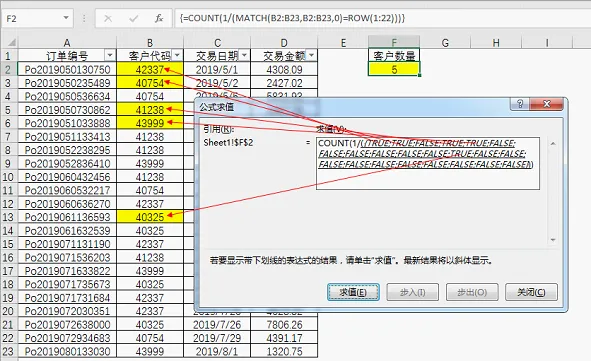Select cell Po2019050235489

coord(67,83)
